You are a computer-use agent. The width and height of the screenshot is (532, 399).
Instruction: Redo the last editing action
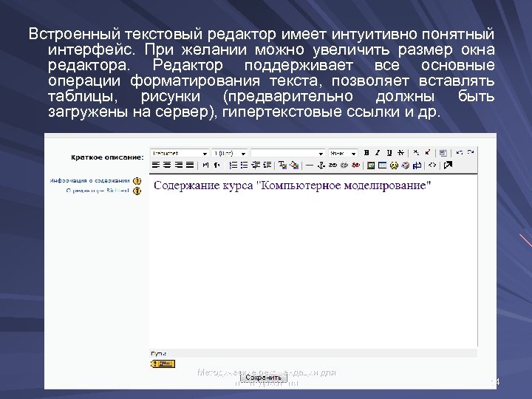[470, 153]
